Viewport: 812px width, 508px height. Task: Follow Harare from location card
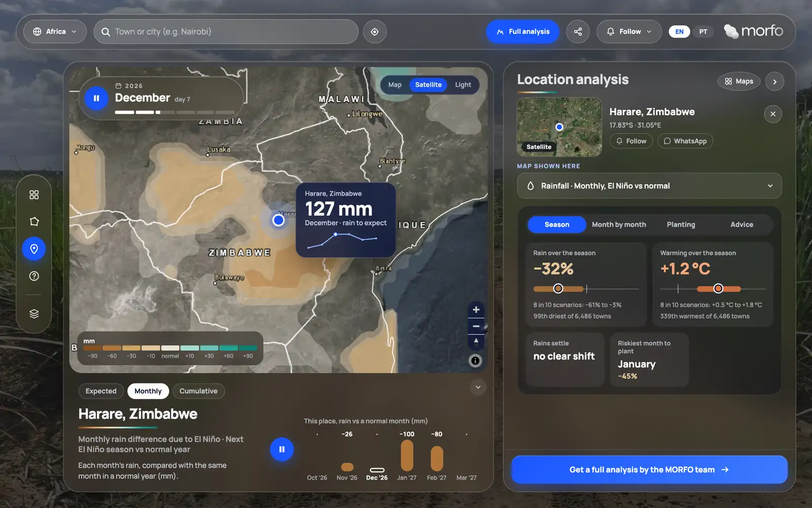click(x=631, y=141)
